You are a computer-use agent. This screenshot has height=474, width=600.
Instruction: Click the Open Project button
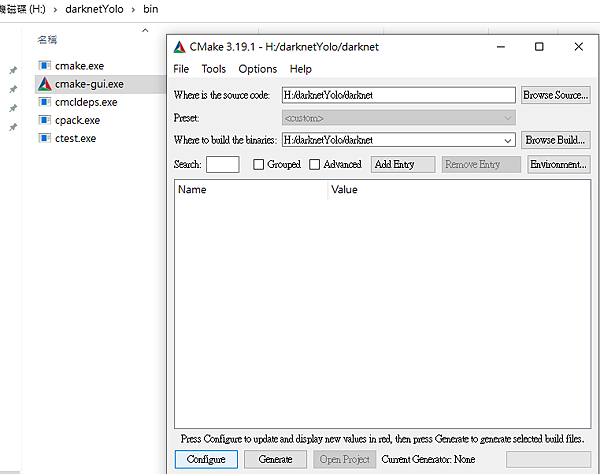coord(345,459)
